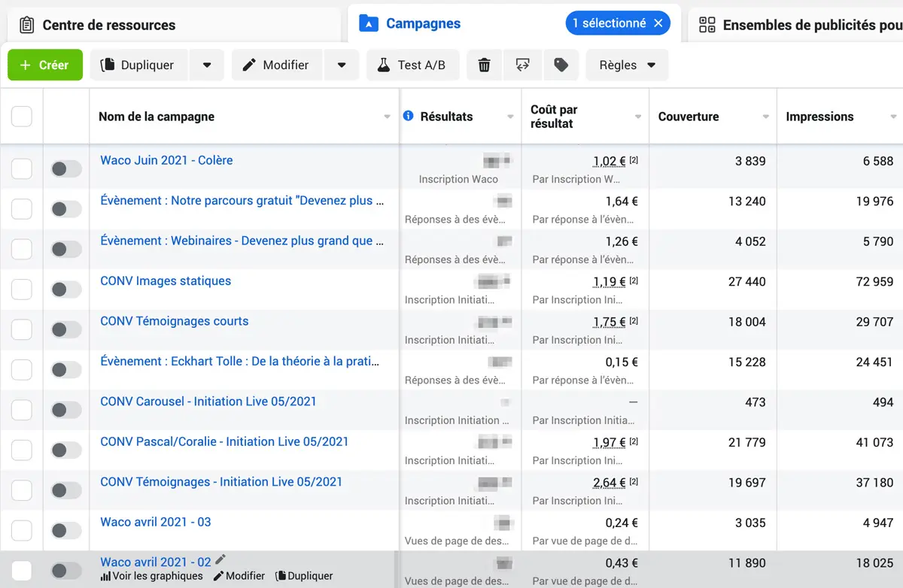Expand the Dupliquer dropdown arrow
This screenshot has height=588, width=903.
coord(207,65)
